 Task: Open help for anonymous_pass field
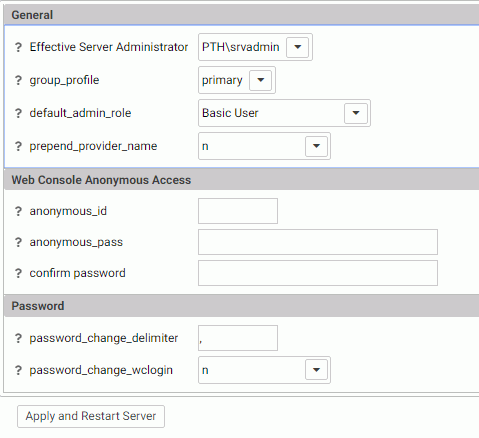(x=18, y=242)
